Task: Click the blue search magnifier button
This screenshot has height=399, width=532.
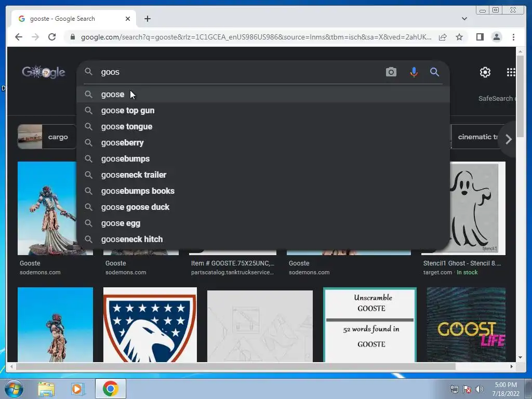Action: [x=435, y=72]
